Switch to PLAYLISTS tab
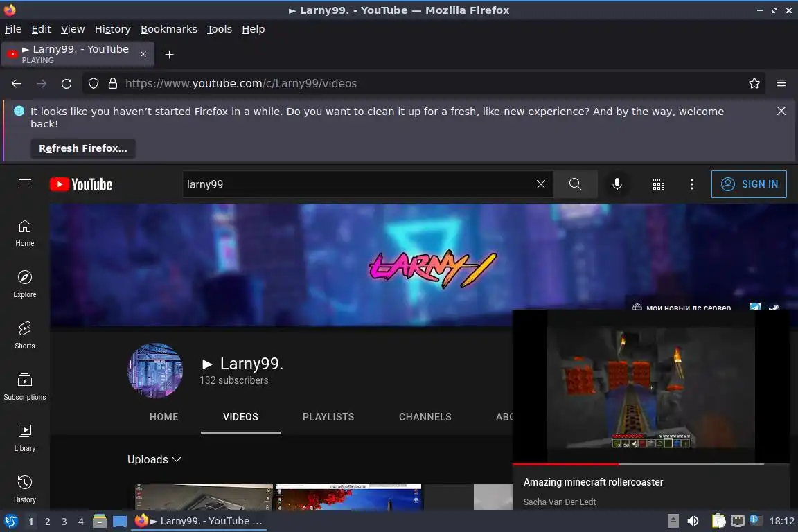798x532 pixels. click(328, 417)
